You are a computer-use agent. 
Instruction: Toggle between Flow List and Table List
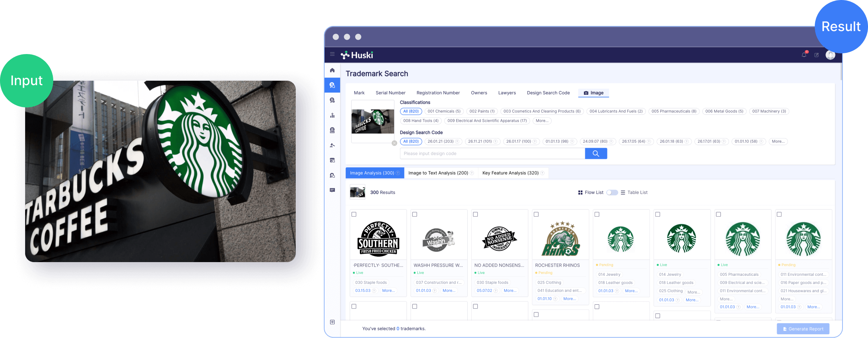[x=612, y=193]
